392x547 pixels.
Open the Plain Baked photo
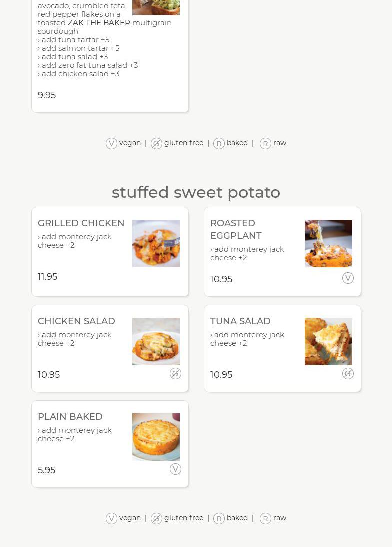coord(156,437)
